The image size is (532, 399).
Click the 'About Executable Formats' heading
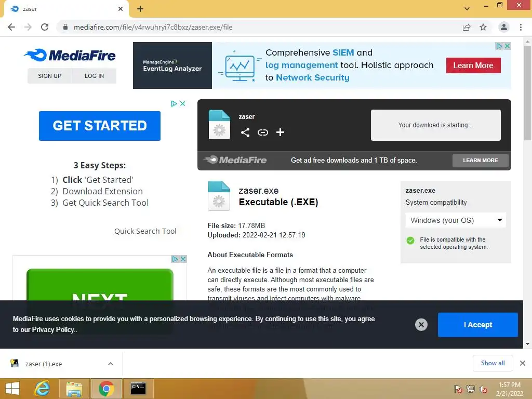click(x=250, y=255)
